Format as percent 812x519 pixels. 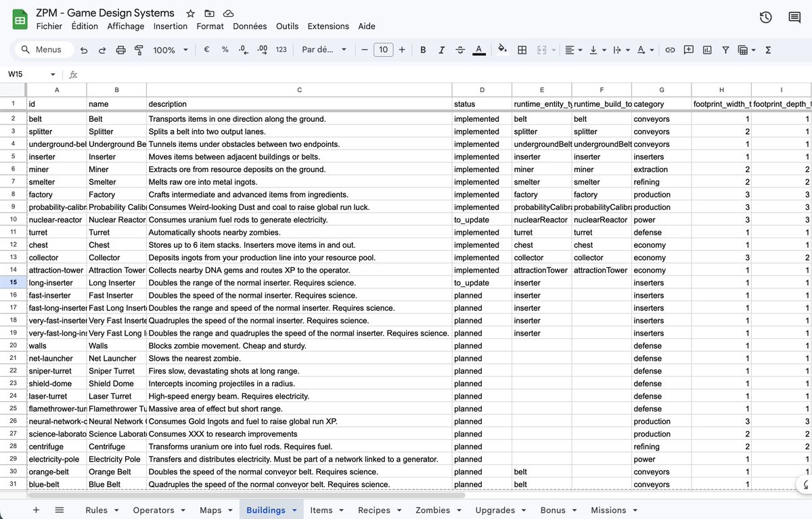tap(225, 49)
